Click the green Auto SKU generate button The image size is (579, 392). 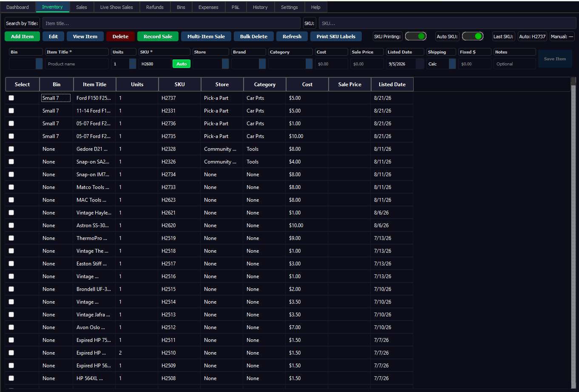pyautogui.click(x=182, y=64)
